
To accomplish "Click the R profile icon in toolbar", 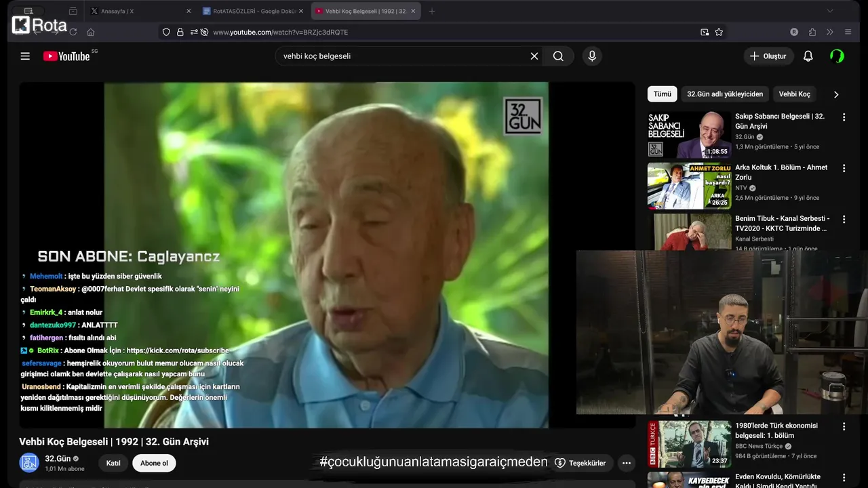I will coord(794,32).
